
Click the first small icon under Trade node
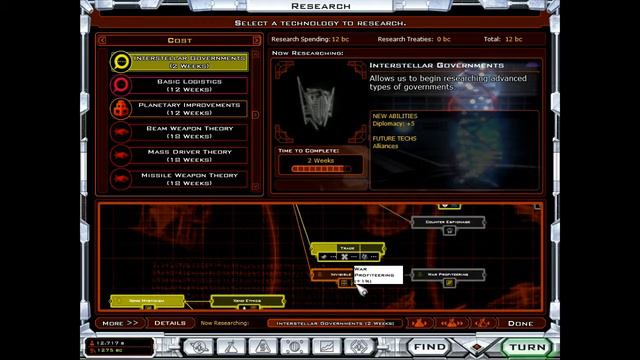click(324, 257)
